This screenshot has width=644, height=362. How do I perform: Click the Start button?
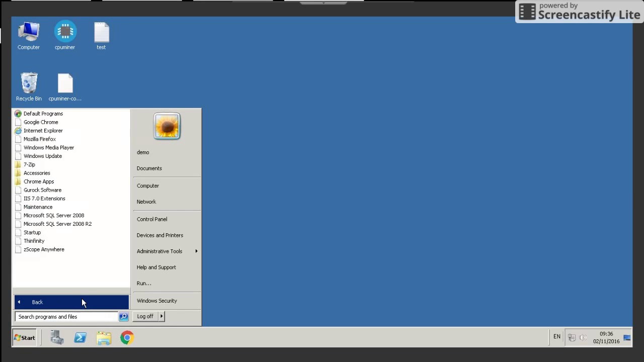[x=24, y=338]
